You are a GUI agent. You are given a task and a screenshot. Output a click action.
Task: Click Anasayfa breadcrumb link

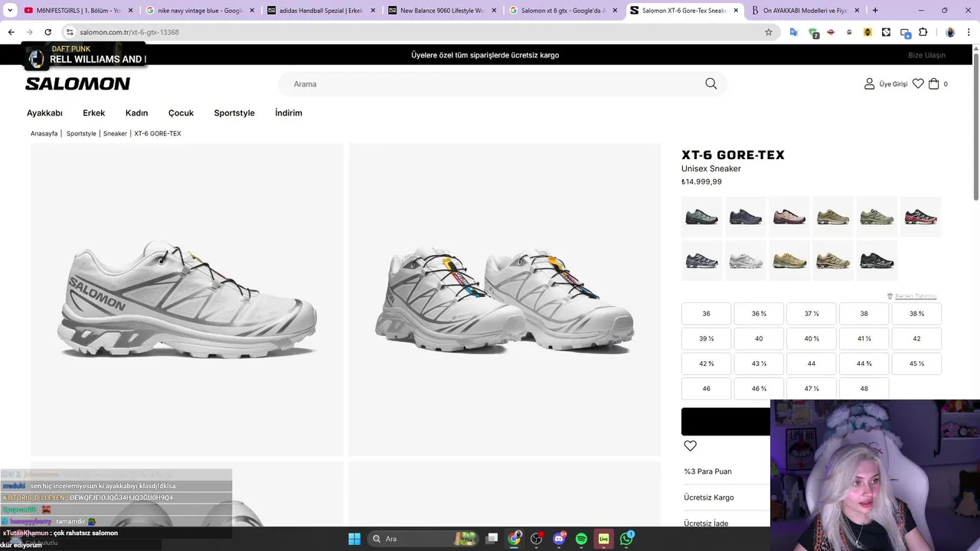(x=44, y=133)
